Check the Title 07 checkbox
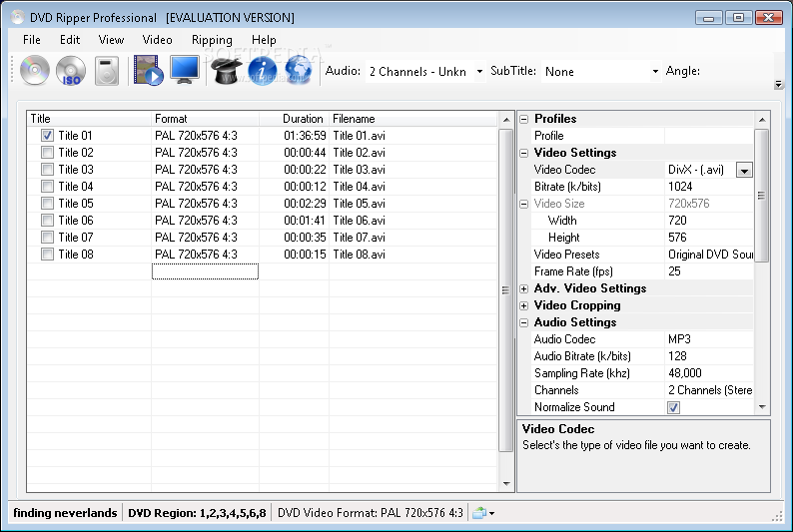Viewport: 793px width, 532px height. pyautogui.click(x=47, y=237)
